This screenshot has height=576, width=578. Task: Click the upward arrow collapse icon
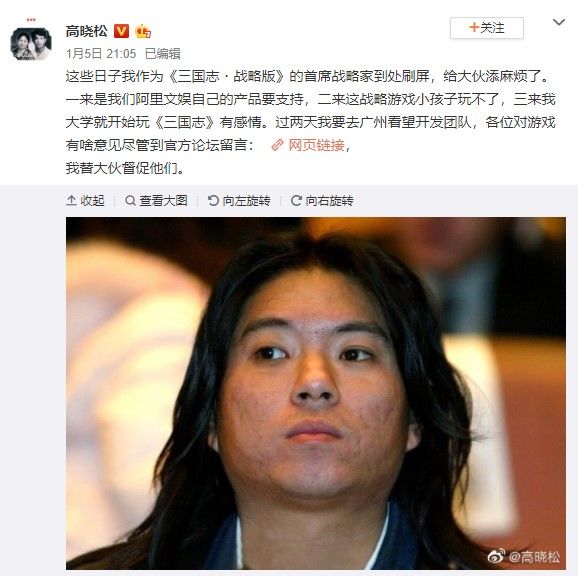pyautogui.click(x=71, y=200)
